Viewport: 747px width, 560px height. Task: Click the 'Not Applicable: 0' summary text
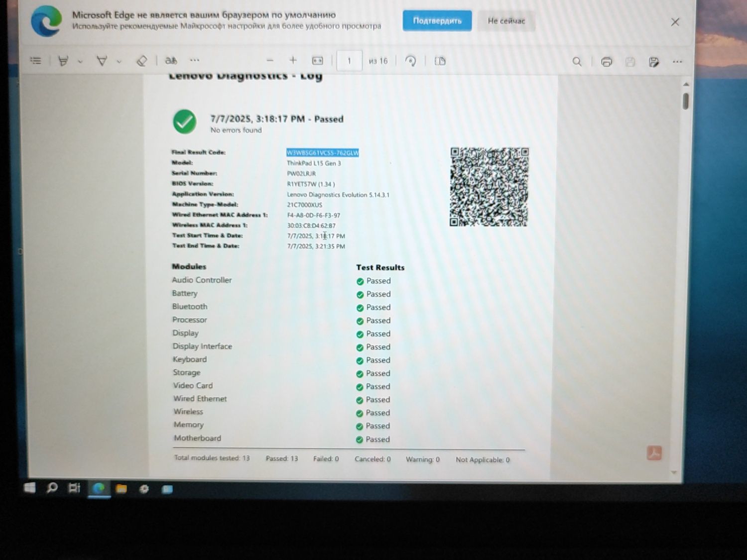tap(483, 460)
